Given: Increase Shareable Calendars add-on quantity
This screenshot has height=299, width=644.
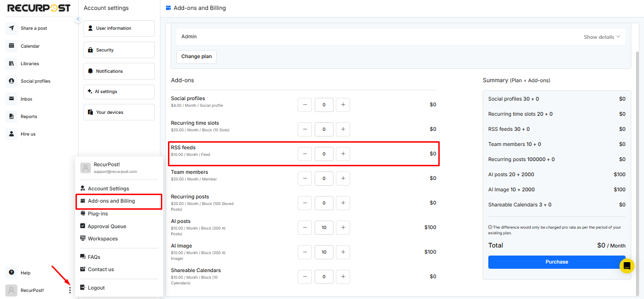Looking at the screenshot, I should (343, 277).
